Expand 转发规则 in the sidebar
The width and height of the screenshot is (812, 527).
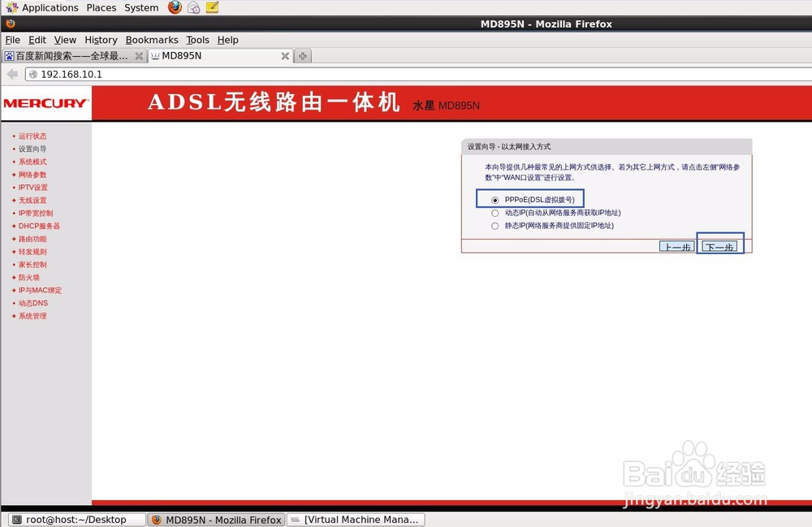pyautogui.click(x=32, y=252)
